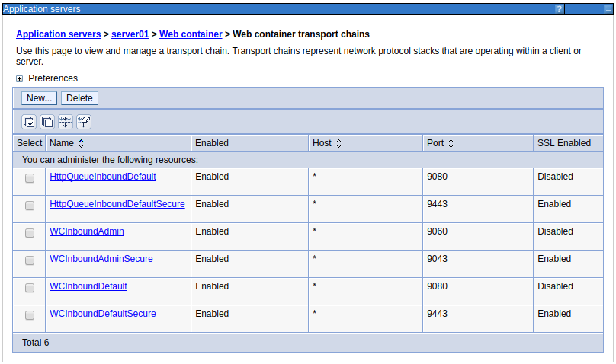Sort by the Host column arrows
The height and width of the screenshot is (364, 616).
(x=338, y=143)
